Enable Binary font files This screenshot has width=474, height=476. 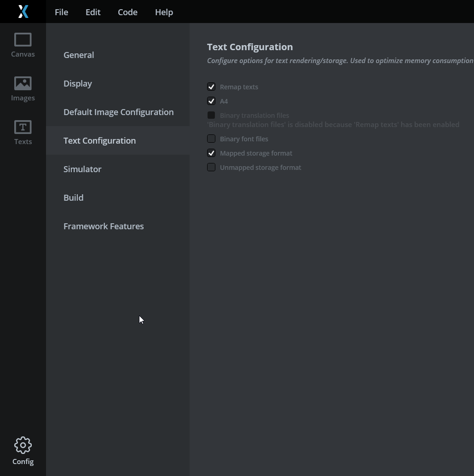click(x=211, y=139)
